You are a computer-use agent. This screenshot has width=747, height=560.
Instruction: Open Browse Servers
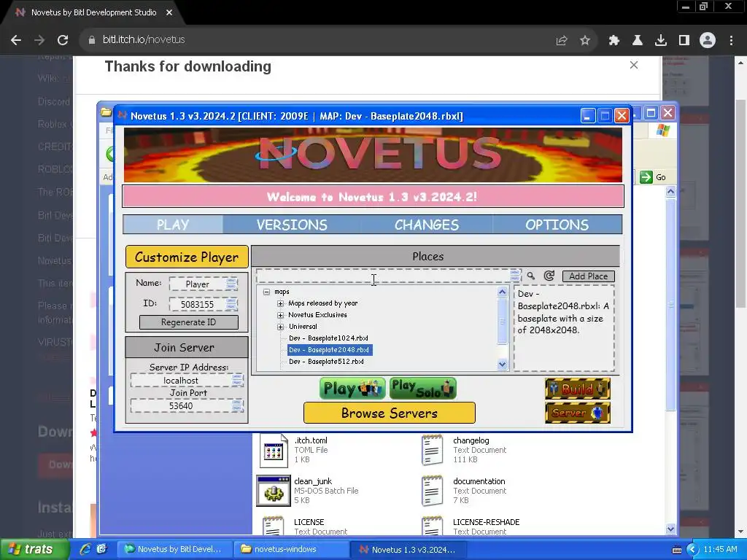390,413
